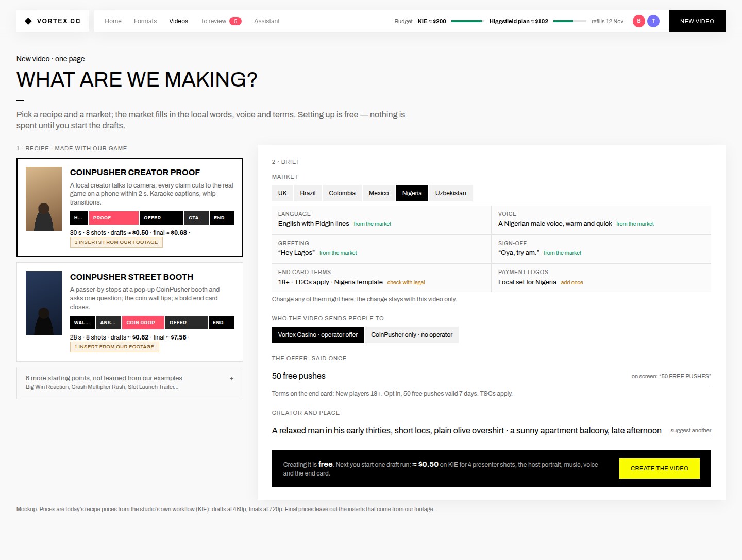Click the COIN DROP segment in Street Booth
This screenshot has width=742, height=560.
click(x=143, y=323)
